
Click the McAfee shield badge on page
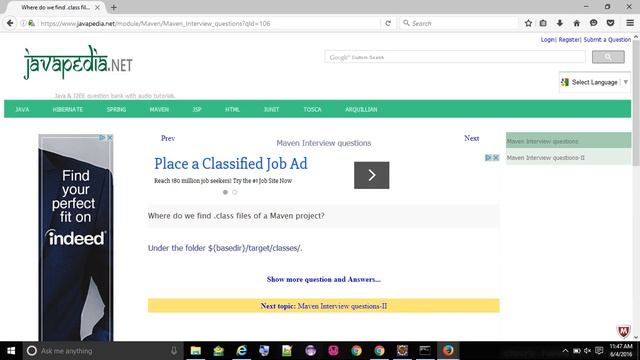coord(623,331)
